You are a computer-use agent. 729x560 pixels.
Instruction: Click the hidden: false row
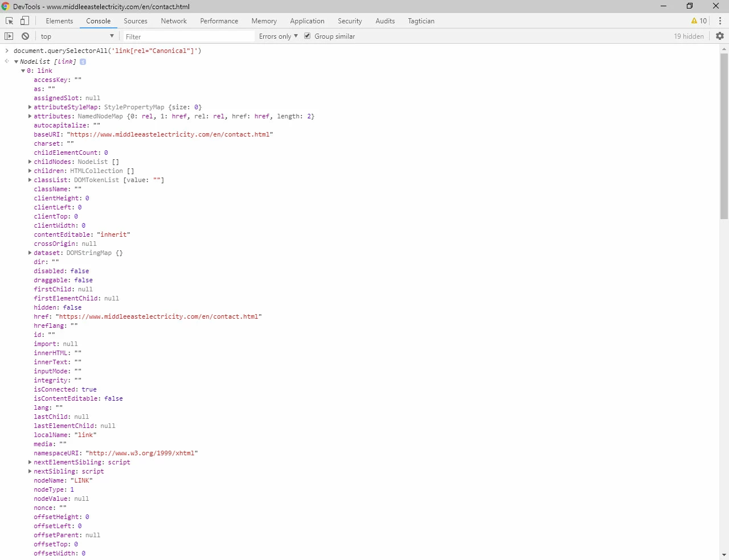click(58, 307)
